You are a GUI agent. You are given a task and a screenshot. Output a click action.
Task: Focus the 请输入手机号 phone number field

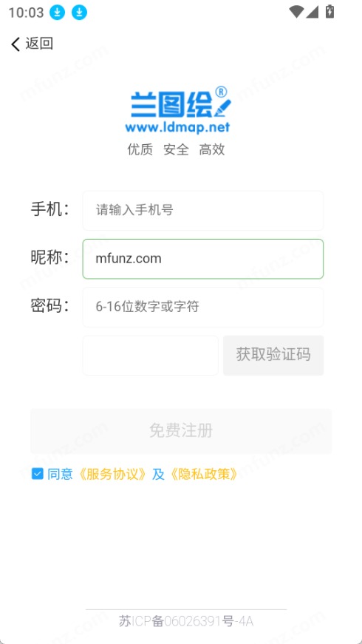(x=203, y=211)
